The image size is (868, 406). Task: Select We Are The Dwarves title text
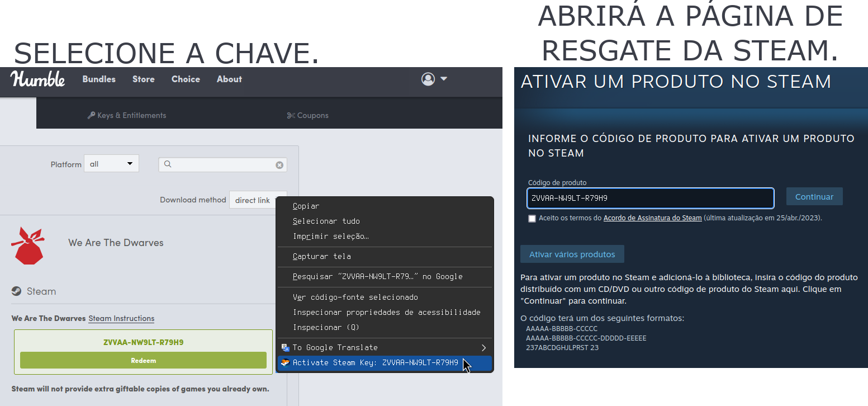(x=116, y=243)
